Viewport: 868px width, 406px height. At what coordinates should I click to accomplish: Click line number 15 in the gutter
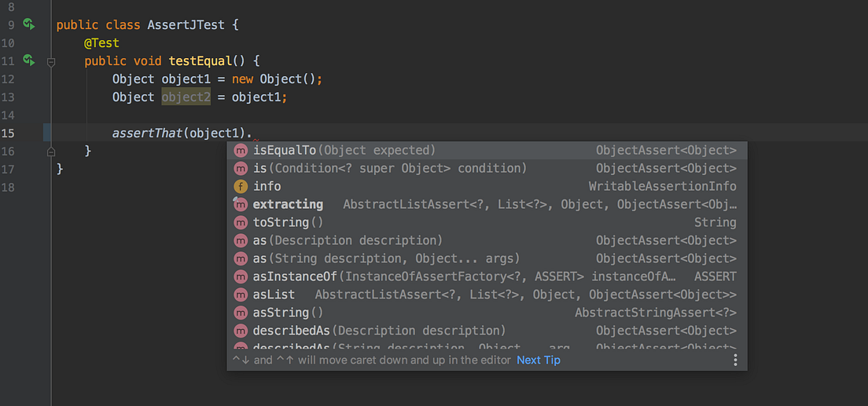click(9, 134)
